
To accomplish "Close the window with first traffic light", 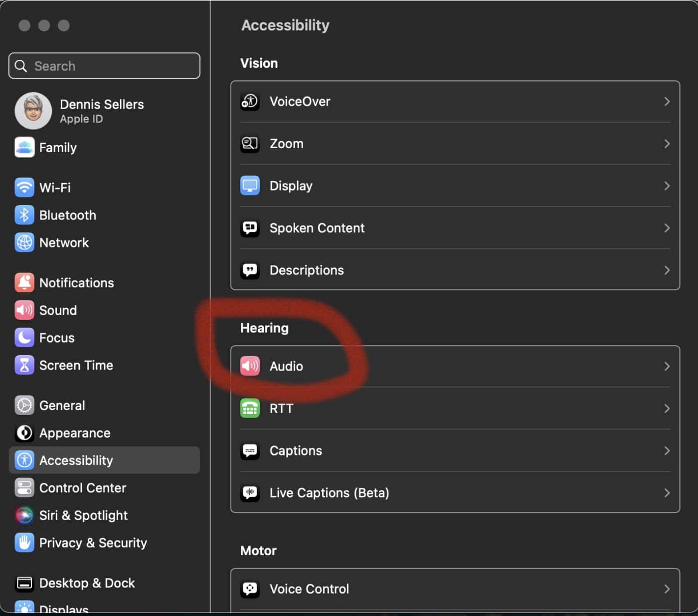I will point(24,25).
